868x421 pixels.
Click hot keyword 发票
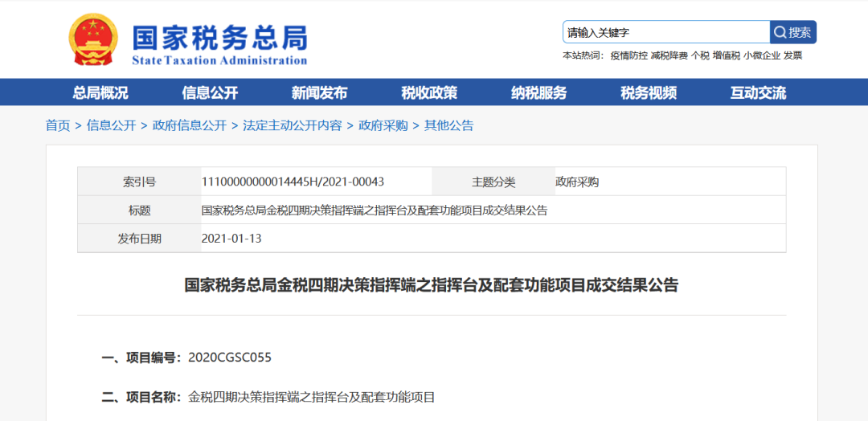792,55
